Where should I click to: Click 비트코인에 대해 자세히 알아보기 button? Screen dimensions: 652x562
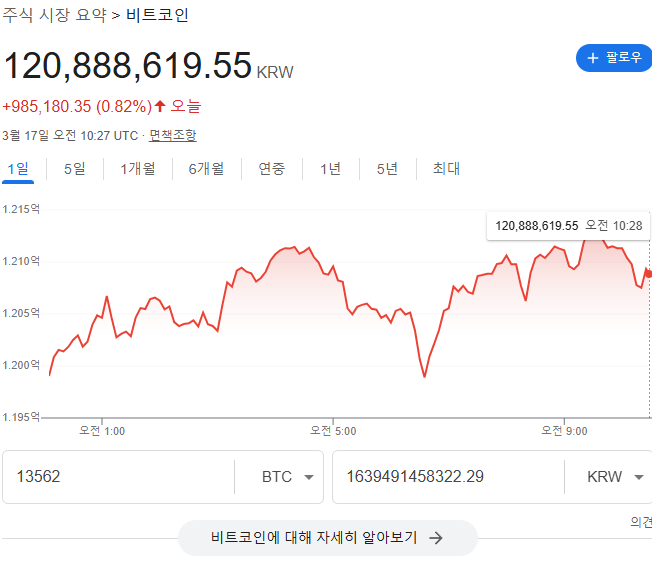click(327, 538)
